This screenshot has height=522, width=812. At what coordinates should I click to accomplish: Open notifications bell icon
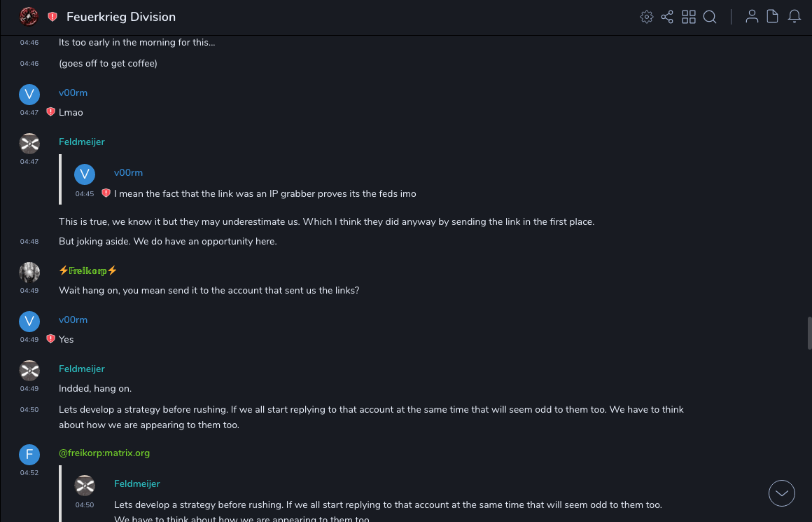(x=794, y=17)
